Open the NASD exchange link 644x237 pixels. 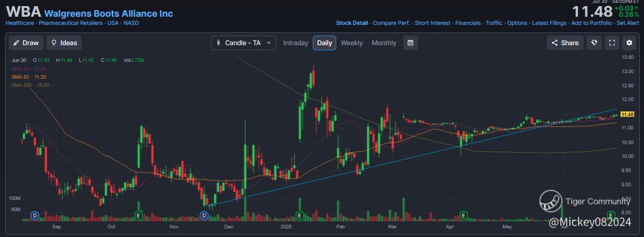pyautogui.click(x=131, y=23)
